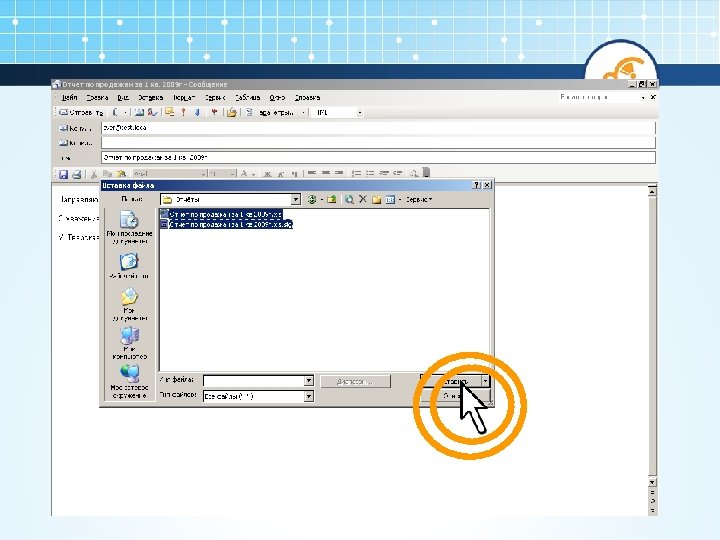Open the File menu in the message window
This screenshot has height=540, width=720.
pos(69,98)
